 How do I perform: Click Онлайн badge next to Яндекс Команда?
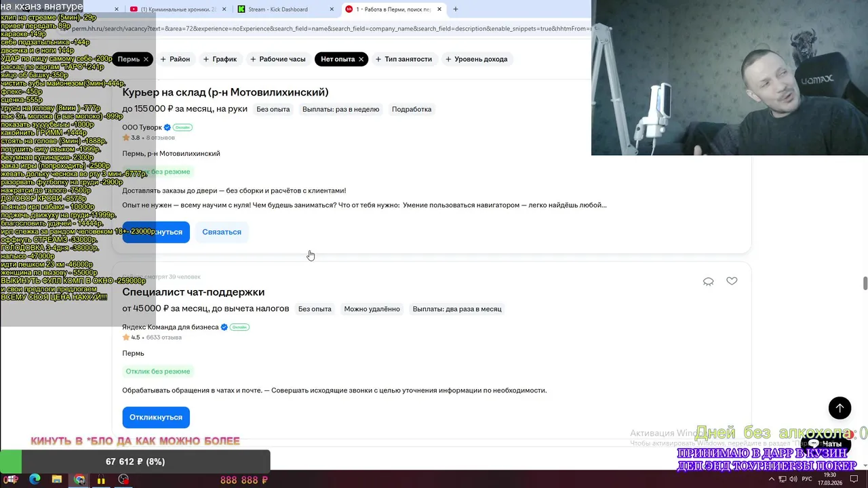point(239,327)
